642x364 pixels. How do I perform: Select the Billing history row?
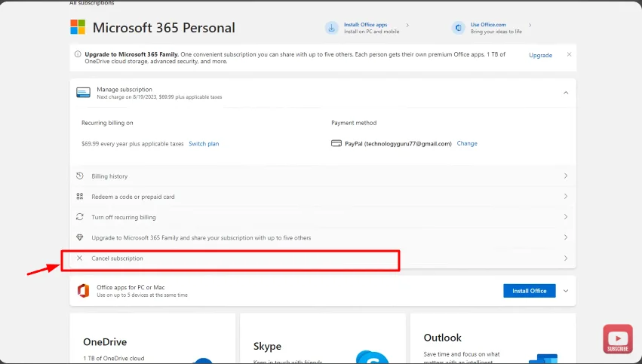point(323,176)
